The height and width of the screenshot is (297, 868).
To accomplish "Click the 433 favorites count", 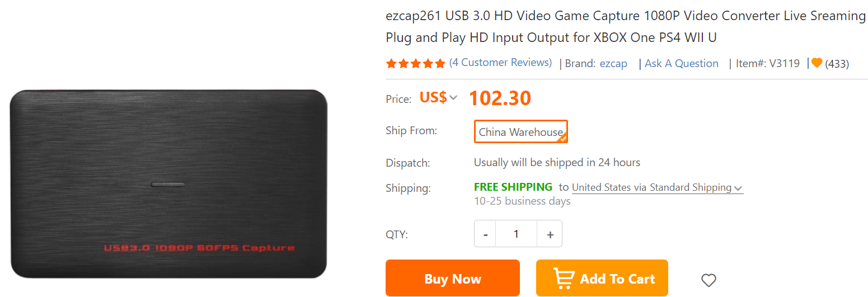I will coord(837,64).
